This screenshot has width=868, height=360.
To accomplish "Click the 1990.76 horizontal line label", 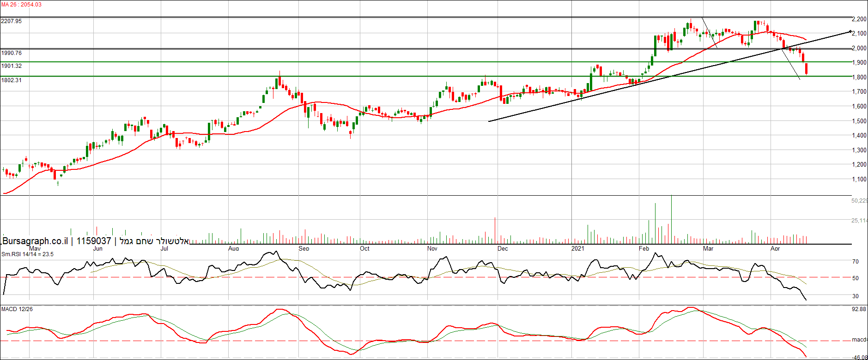I will click(x=12, y=53).
